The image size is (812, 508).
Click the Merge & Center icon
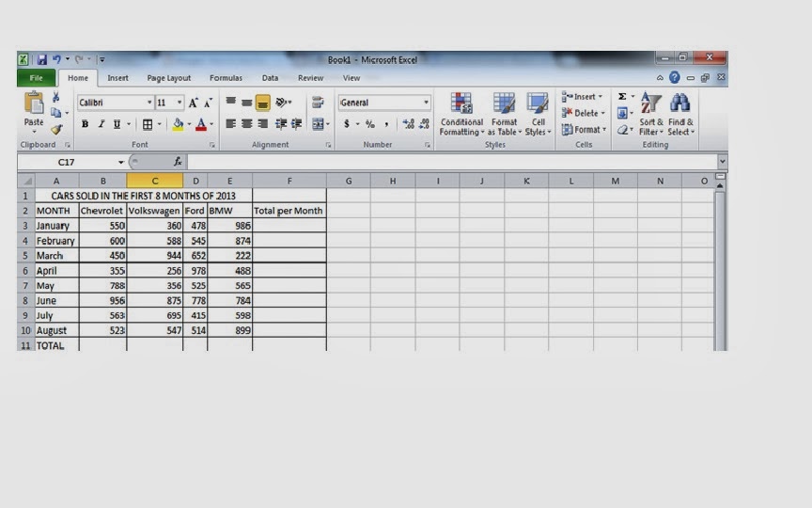tap(318, 124)
